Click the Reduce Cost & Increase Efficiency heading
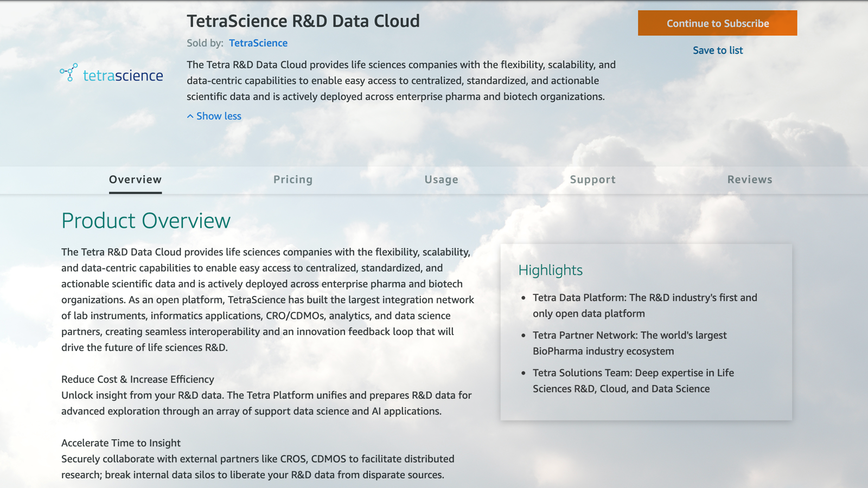 [137, 379]
